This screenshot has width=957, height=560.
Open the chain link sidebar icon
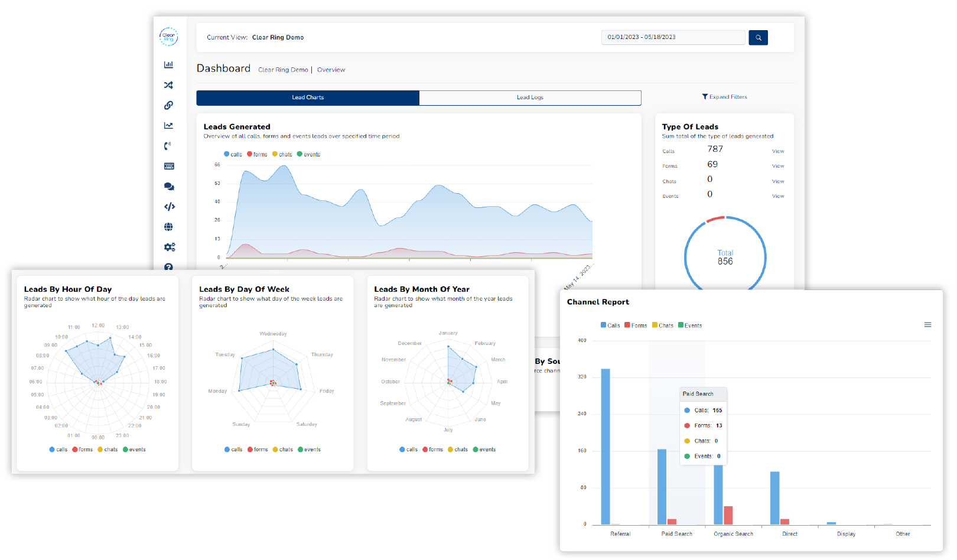click(168, 105)
